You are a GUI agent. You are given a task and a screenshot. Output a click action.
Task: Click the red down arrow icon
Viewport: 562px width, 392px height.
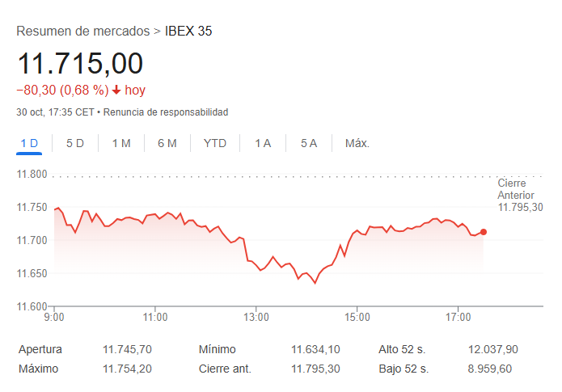point(116,90)
